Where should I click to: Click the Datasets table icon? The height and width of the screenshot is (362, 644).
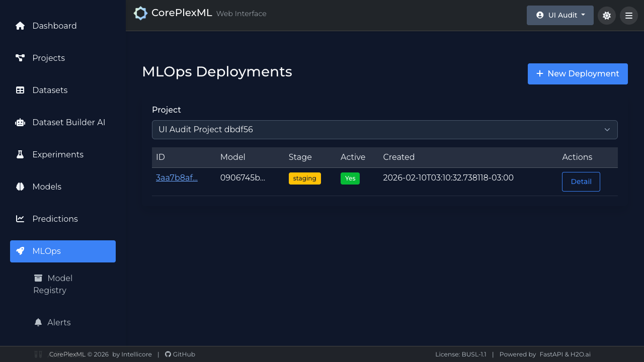tap(20, 90)
